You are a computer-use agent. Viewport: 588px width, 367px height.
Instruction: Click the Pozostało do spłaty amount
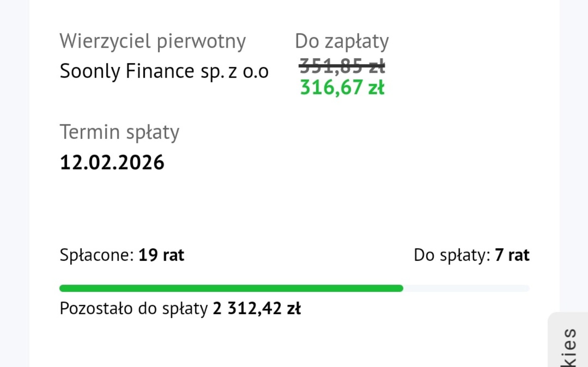click(180, 308)
